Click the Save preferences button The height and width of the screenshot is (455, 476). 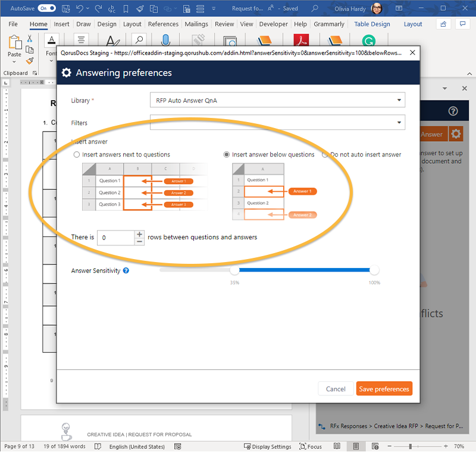(x=384, y=389)
